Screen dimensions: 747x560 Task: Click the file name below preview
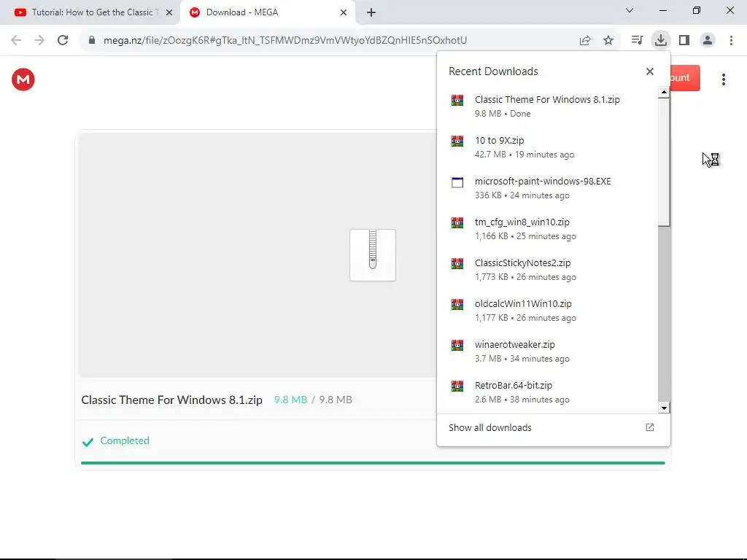pyautogui.click(x=171, y=400)
